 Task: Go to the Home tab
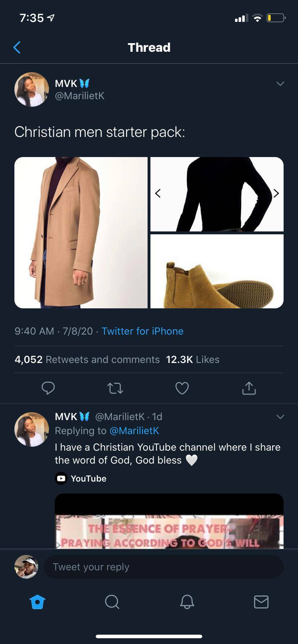[x=37, y=602]
